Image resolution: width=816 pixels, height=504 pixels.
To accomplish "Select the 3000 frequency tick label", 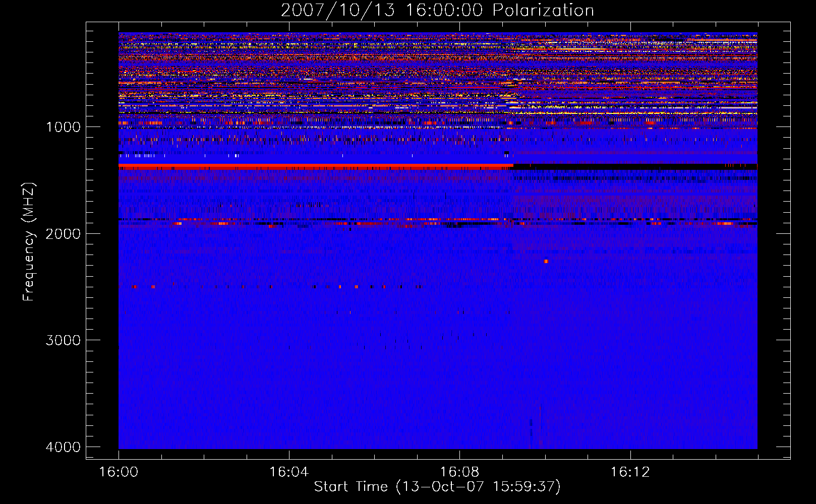I will click(x=63, y=340).
